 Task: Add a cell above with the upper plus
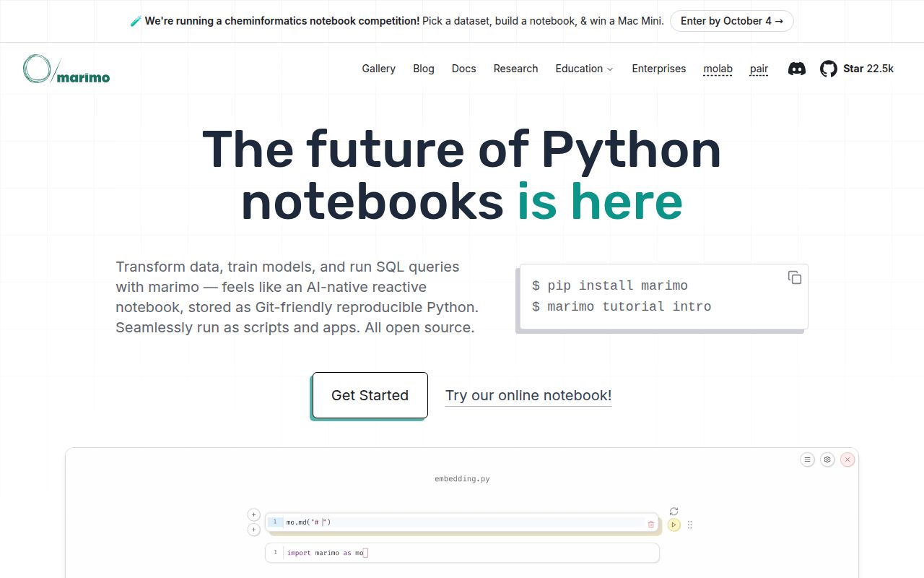(253, 514)
